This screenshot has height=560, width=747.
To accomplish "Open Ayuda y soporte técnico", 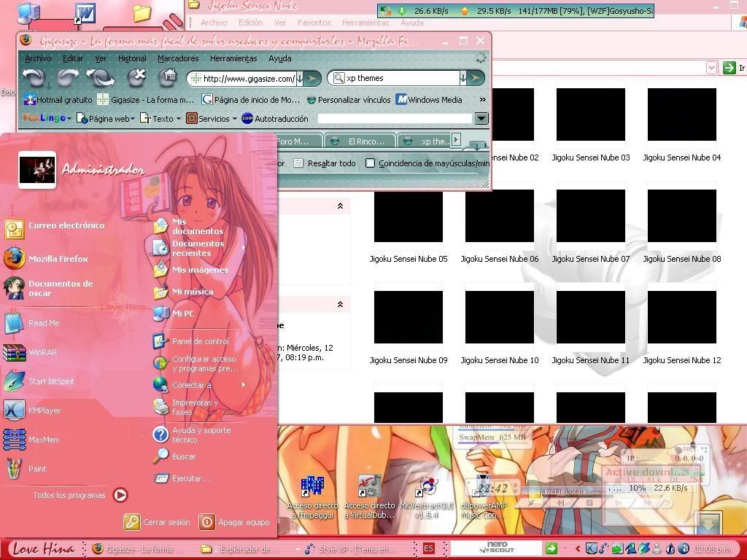I will pyautogui.click(x=192, y=435).
